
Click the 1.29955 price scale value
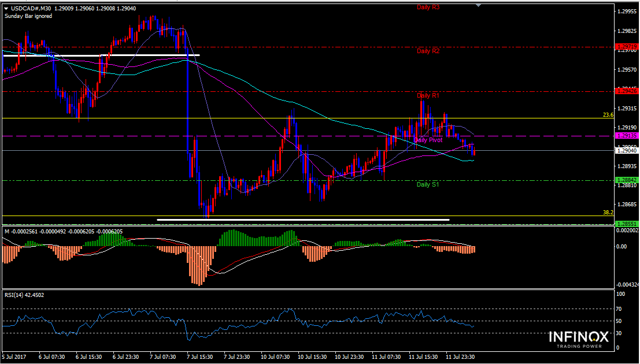coord(627,12)
